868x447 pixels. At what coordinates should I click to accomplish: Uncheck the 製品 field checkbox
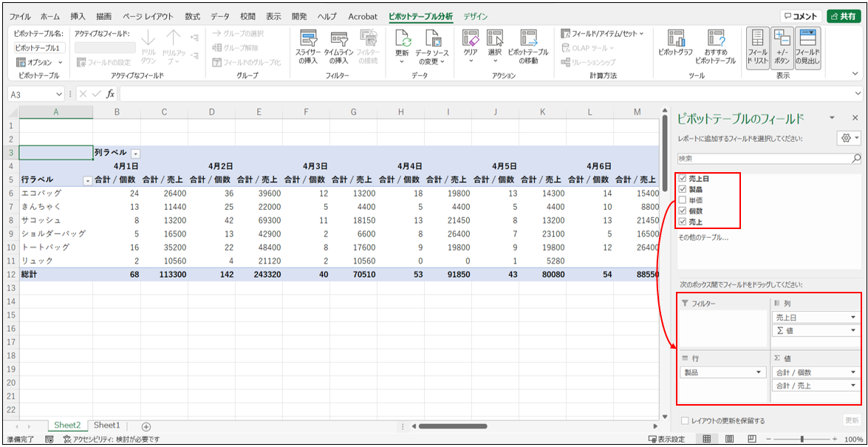pyautogui.click(x=683, y=189)
